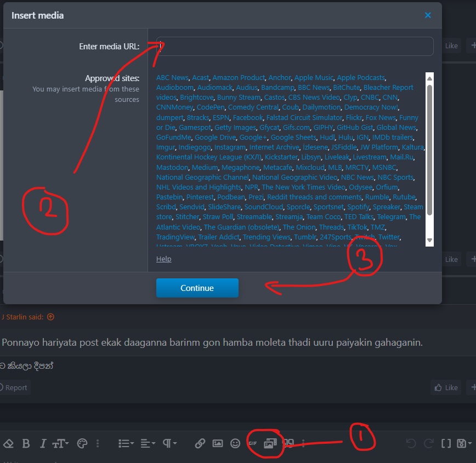Image resolution: width=476 pixels, height=463 pixels.
Task: Click the GIF insert icon
Action: 253,444
